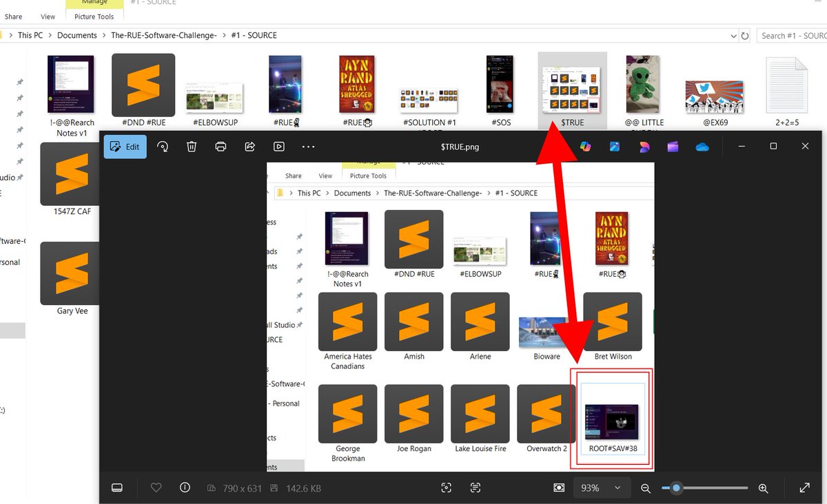Viewport: 827px width, 504px height.
Task: Print the $TRUE.png image
Action: click(221, 147)
